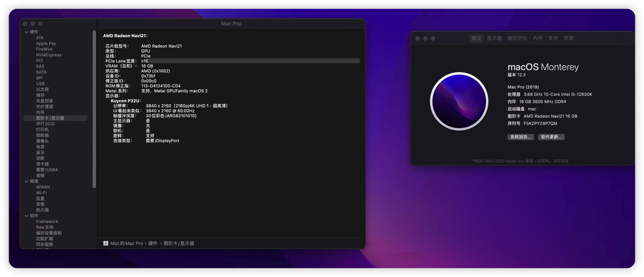Click the VRAM（总和）16 GB row
Screen dimensions: 644x277
[x=231, y=66]
